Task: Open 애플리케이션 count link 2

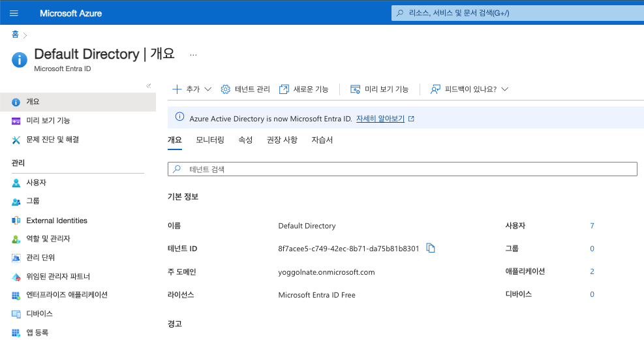Action: (x=592, y=271)
